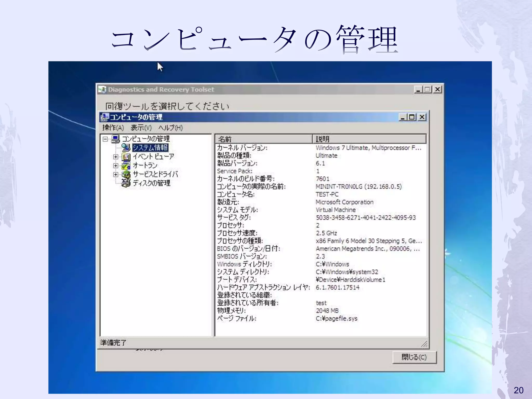Click the イベント ビューア icon
Image resolution: width=532 pixels, height=399 pixels.
tap(126, 157)
